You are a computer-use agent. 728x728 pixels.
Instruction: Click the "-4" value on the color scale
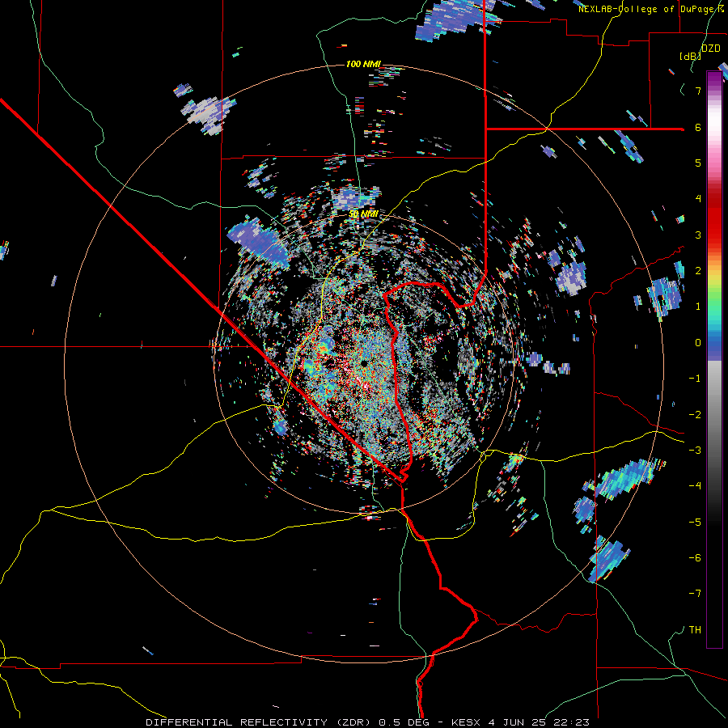pyautogui.click(x=695, y=486)
